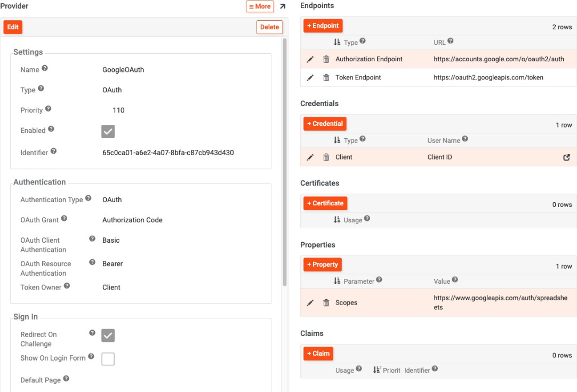577x392 pixels.
Task: Open the More menu
Action: point(260,6)
